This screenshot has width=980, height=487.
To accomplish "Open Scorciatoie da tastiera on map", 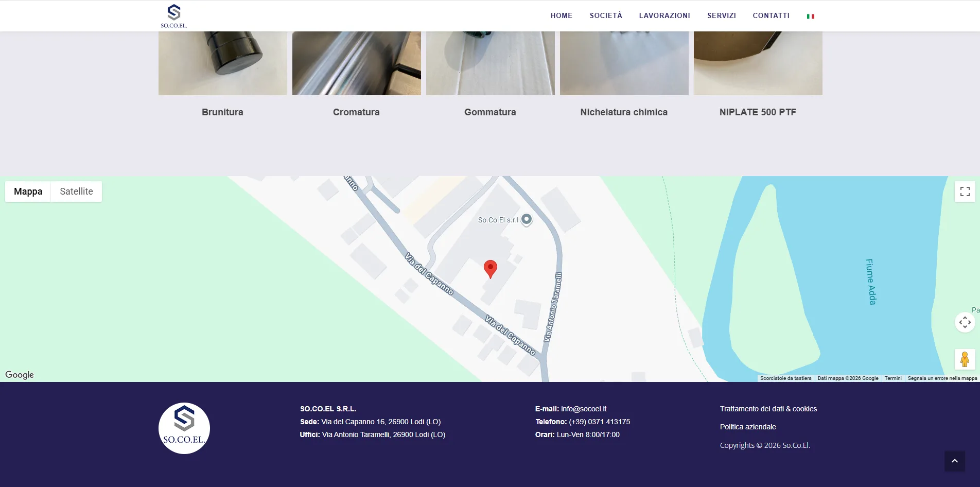I will click(785, 378).
